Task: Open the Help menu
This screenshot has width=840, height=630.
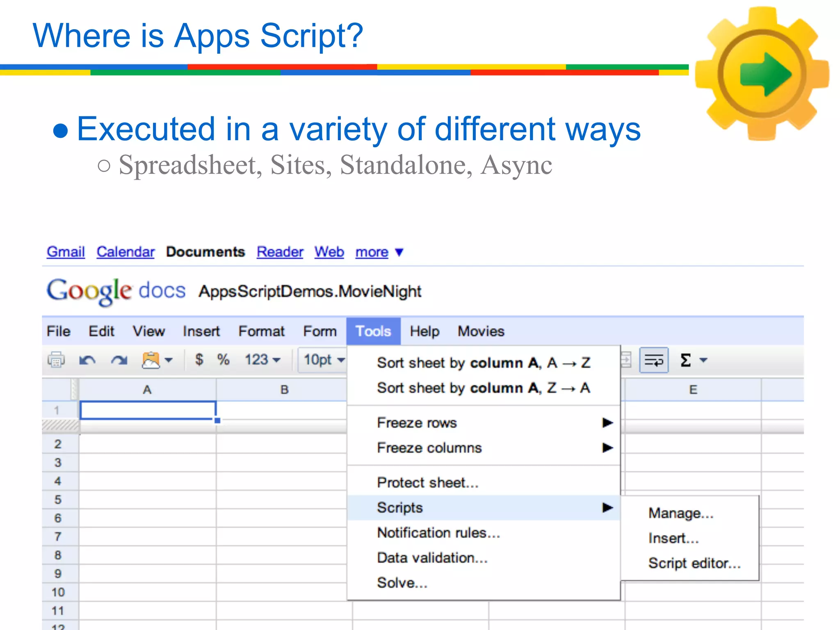Action: click(425, 331)
